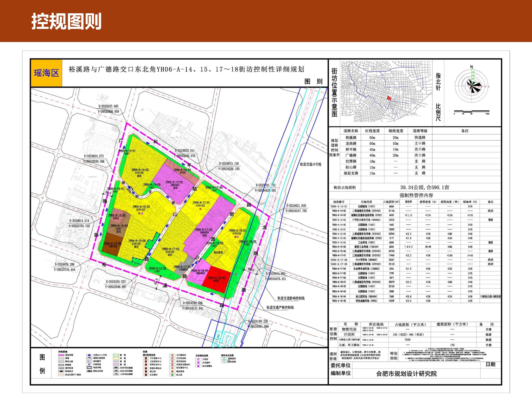532x399 pixels.
Task: Click the 合肥市规划设计研究院 text
Action: (406, 373)
